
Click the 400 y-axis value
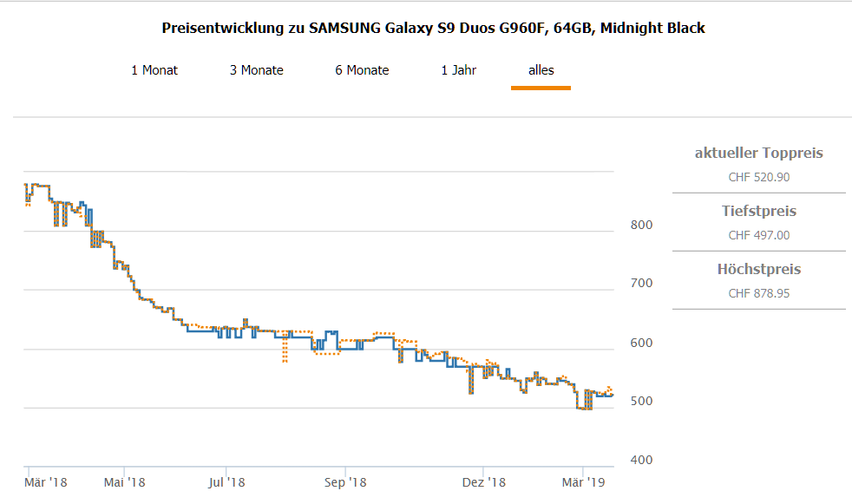tap(641, 460)
